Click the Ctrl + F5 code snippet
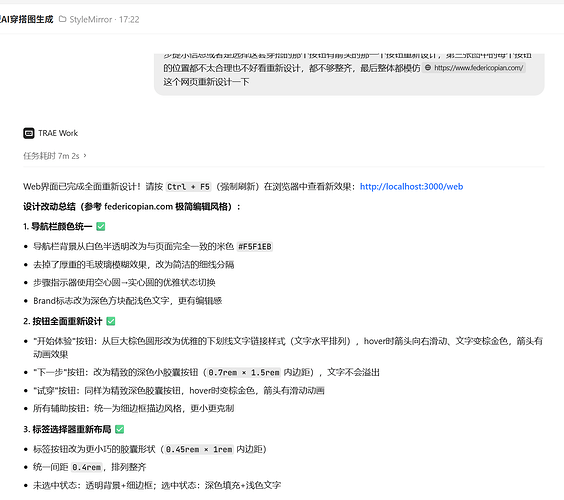The image size is (564, 500). point(188,187)
